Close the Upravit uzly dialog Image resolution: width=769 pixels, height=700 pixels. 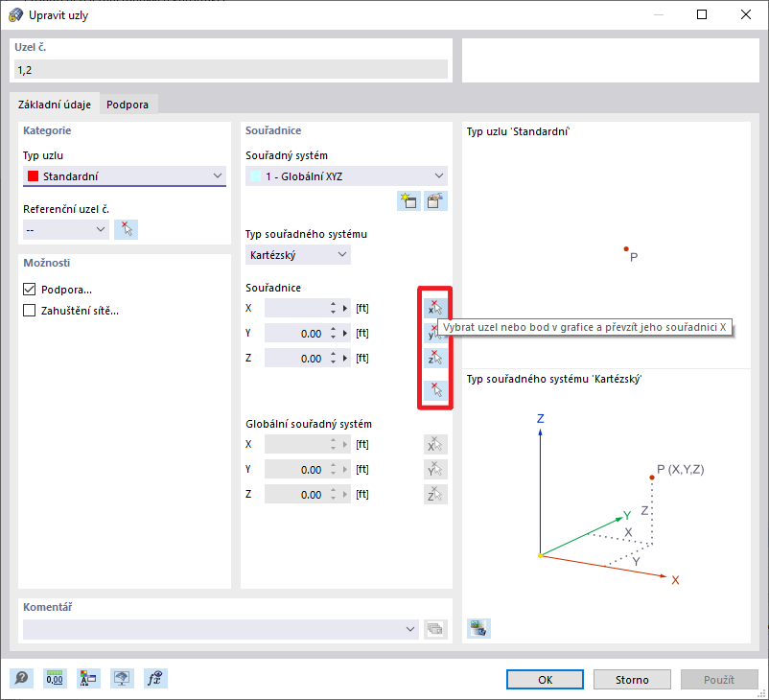tap(746, 14)
